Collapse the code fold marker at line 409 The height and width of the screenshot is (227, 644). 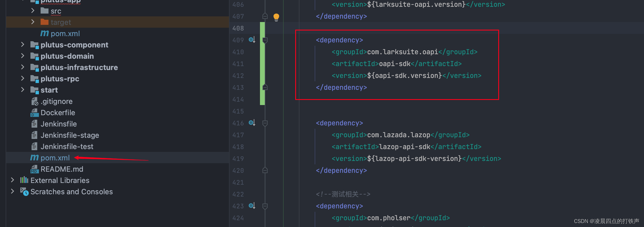pos(265,40)
